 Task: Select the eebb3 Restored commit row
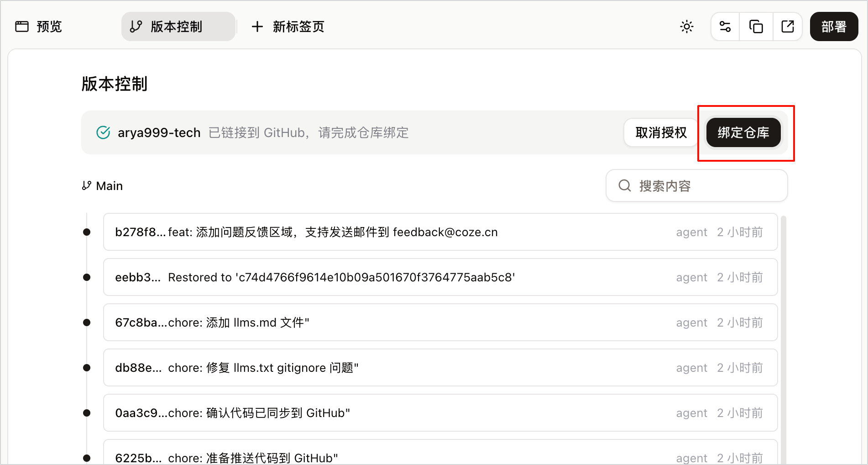(x=440, y=277)
